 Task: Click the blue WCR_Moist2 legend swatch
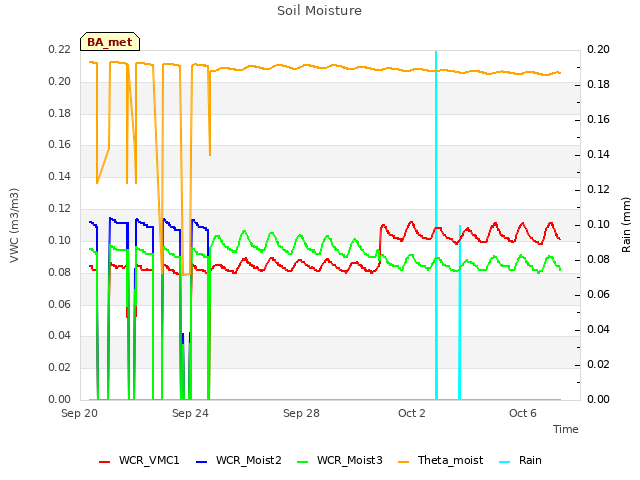click(202, 462)
